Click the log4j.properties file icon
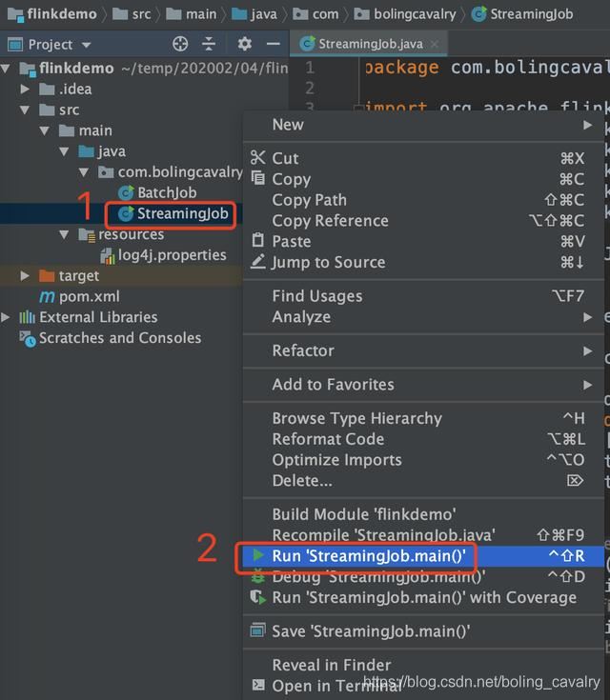610x700 pixels. click(109, 255)
